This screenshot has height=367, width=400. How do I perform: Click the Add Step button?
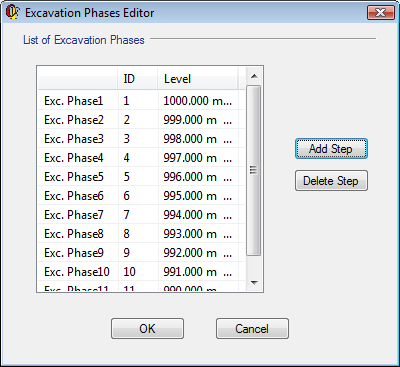(x=331, y=149)
